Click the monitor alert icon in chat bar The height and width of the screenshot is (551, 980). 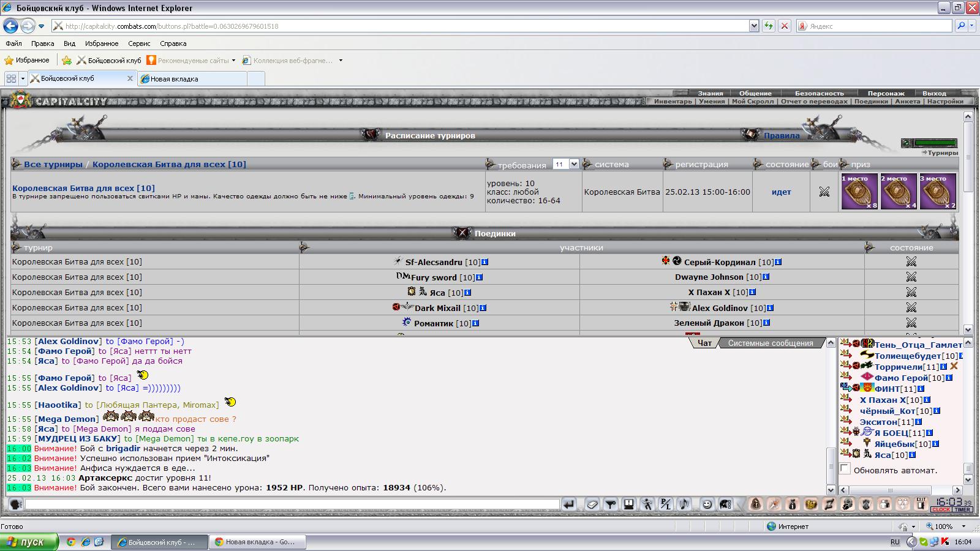pos(628,504)
